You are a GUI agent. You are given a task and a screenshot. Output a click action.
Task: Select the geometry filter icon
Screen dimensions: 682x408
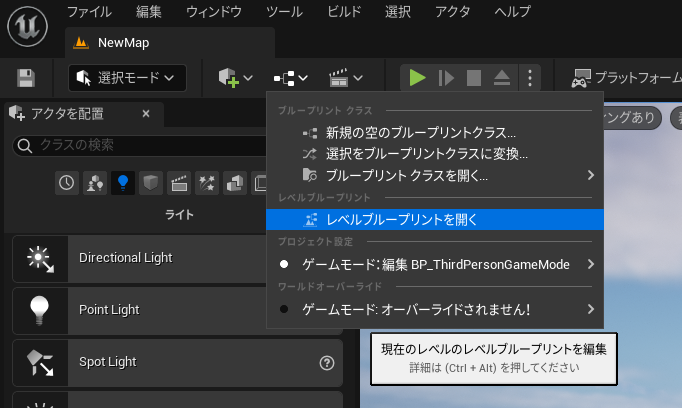(235, 183)
